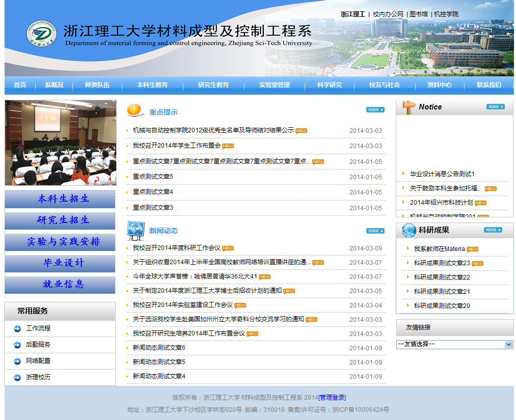The height and width of the screenshot is (420, 516).
Task: Click the Zhejiang Sci-Tech University logo emblem
Action: [x=41, y=34]
